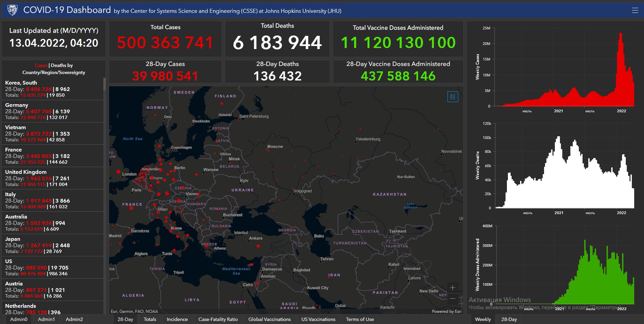Viewport: 644px width, 324px height.
Task: Click the Powered by Esri link
Action: click(x=446, y=311)
